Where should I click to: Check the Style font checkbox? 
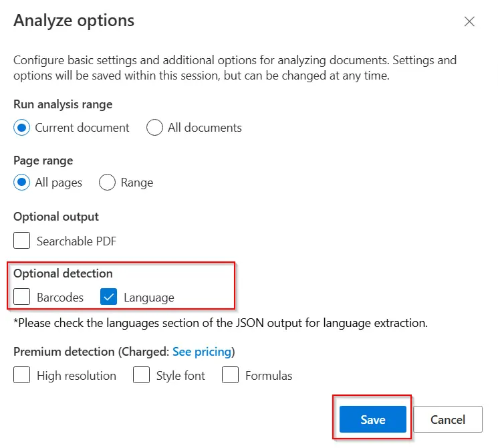pos(141,375)
